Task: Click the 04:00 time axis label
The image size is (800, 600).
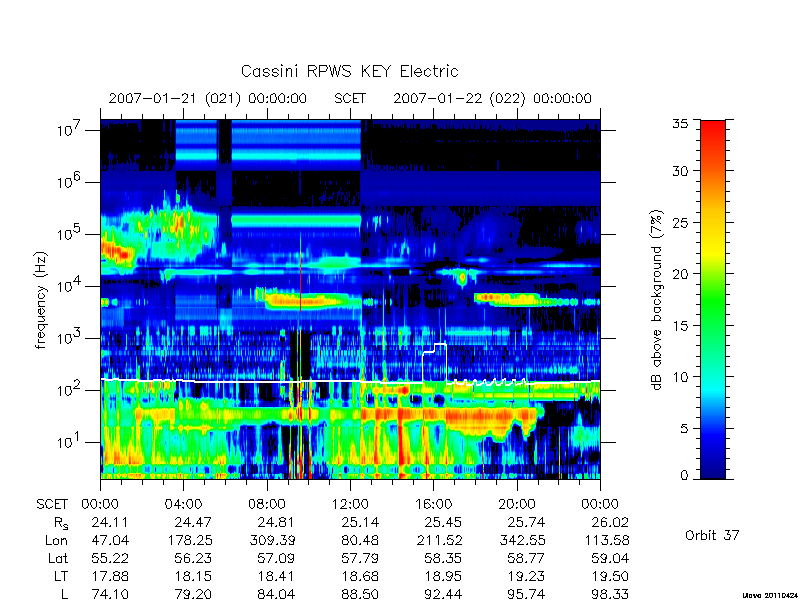Action: tap(183, 504)
